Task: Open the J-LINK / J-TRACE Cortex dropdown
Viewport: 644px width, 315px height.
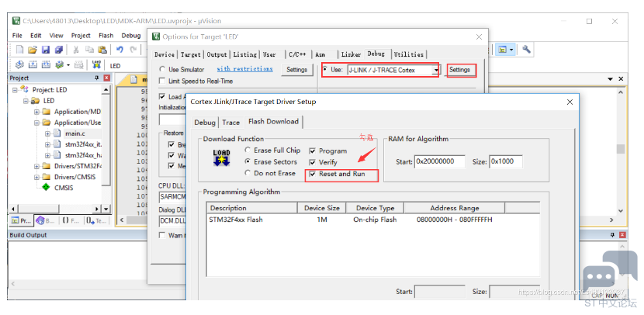Action: point(437,70)
